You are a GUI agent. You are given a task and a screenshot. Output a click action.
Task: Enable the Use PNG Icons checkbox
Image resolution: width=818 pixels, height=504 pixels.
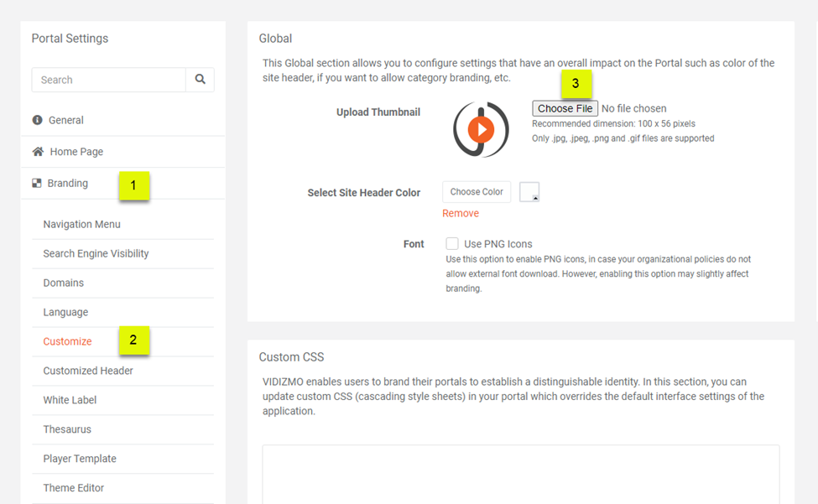[452, 244]
